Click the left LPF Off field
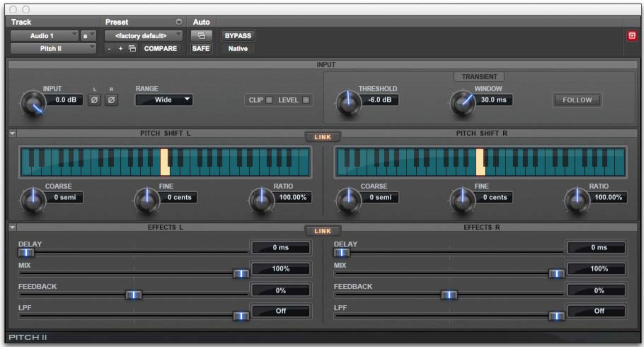644x347 pixels. tap(281, 311)
